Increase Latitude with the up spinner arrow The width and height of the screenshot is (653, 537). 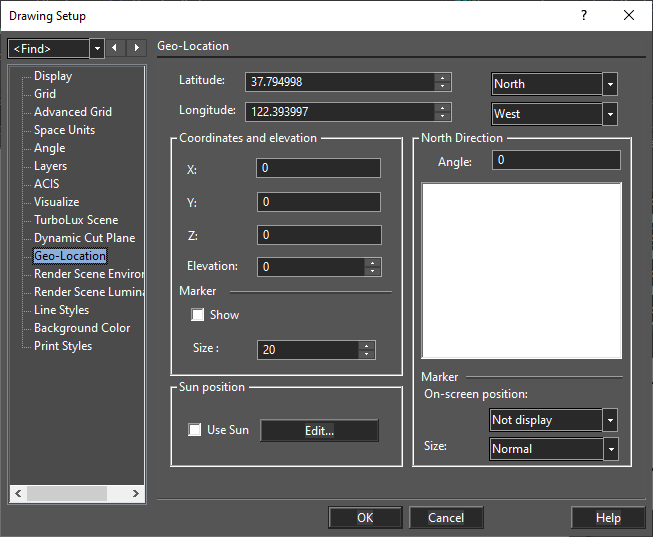tap(442, 77)
